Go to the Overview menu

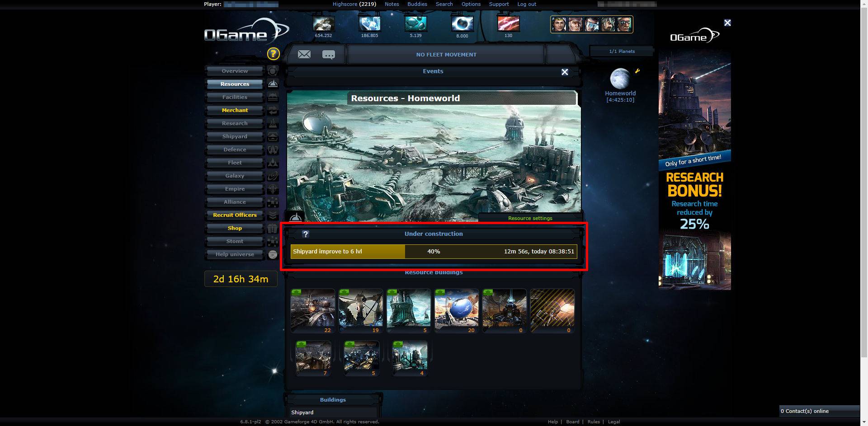[235, 71]
